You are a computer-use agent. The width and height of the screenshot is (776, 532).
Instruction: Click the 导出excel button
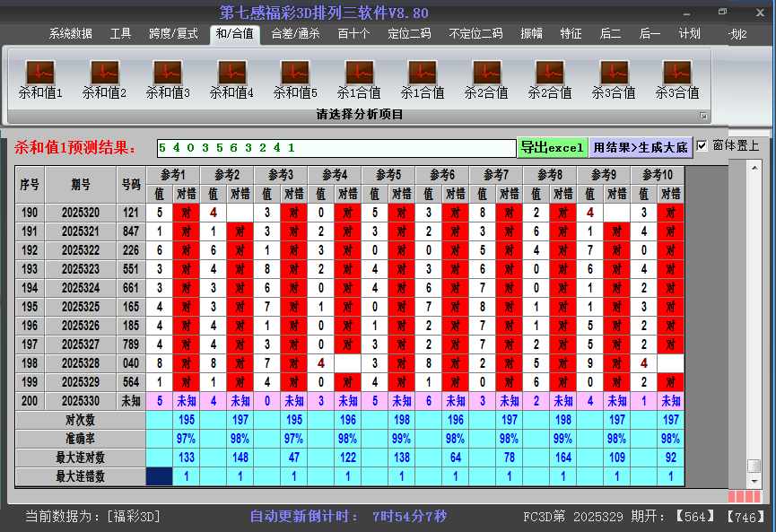pos(553,146)
